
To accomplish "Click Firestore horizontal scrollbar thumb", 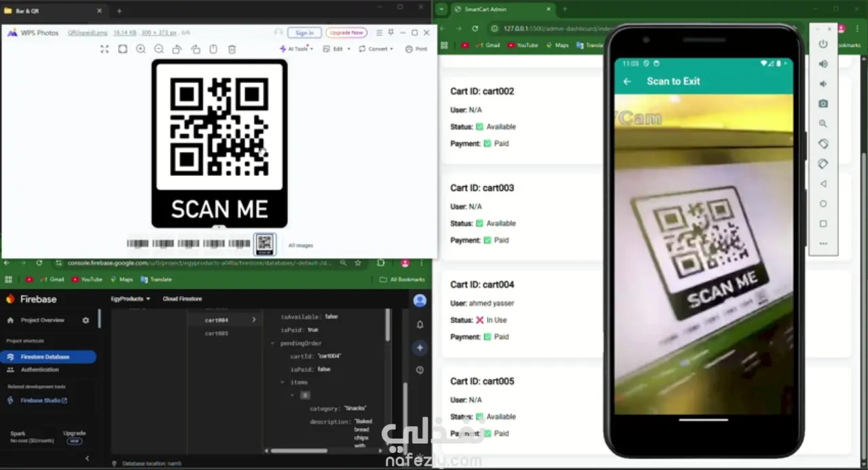I will pos(299,450).
